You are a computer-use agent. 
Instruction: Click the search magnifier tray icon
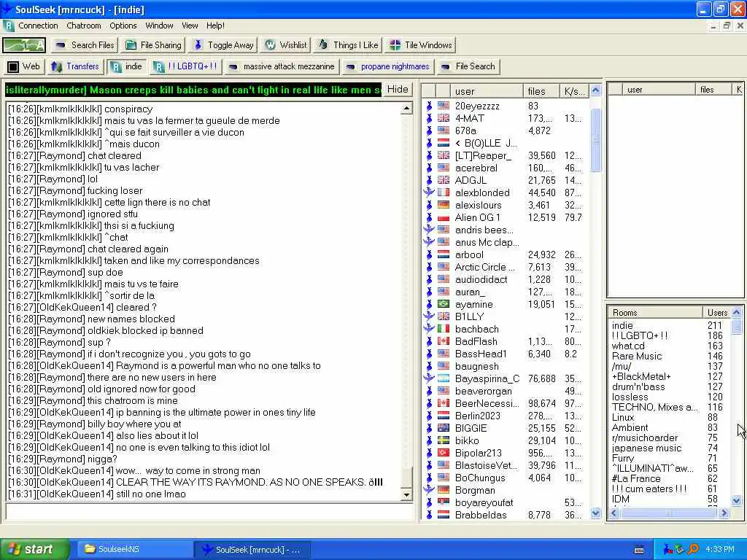(694, 549)
